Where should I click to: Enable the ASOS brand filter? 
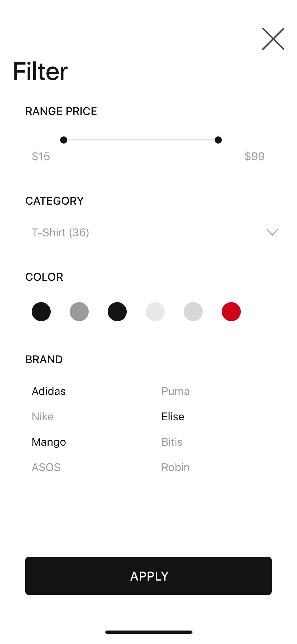point(46,467)
